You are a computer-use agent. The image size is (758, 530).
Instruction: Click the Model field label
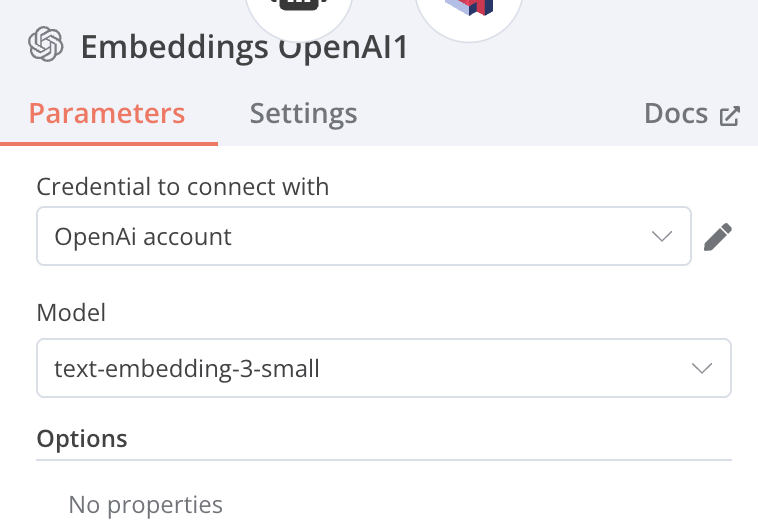[x=71, y=312]
